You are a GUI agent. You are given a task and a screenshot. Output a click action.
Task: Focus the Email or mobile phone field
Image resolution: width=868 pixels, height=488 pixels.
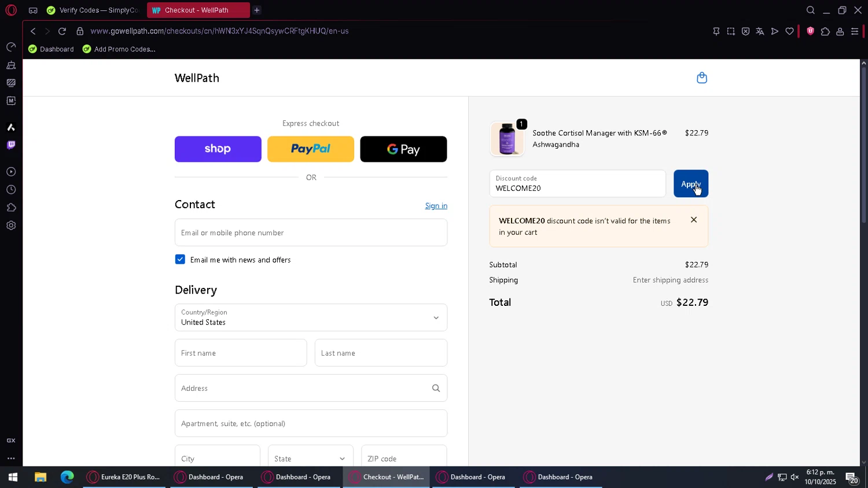[x=311, y=232]
